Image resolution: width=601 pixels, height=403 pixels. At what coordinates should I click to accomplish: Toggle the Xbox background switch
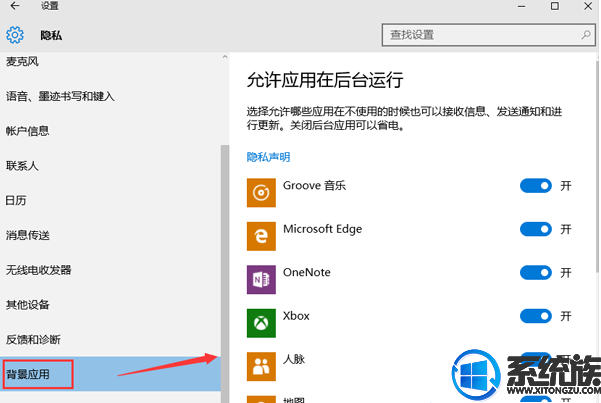(x=535, y=316)
